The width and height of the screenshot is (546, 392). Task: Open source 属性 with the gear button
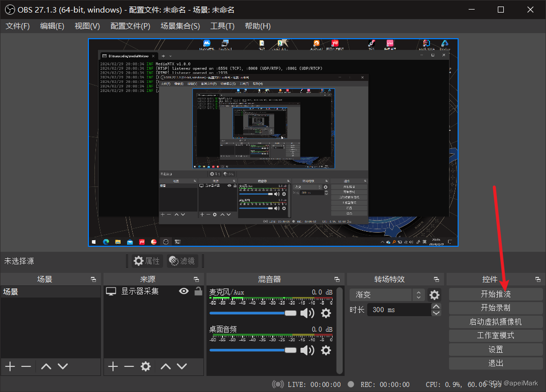click(147, 261)
